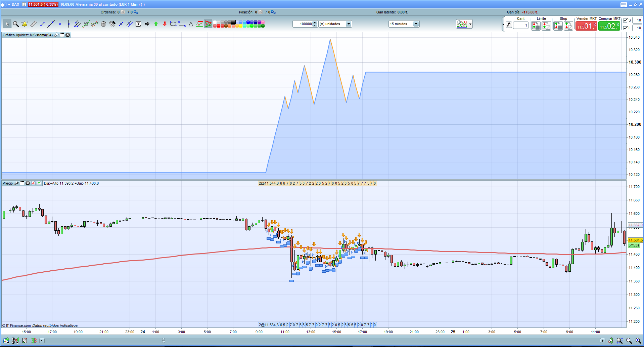The width and height of the screenshot is (644, 347).
Task: Select the vertical line drawing tool
Action: pos(68,24)
